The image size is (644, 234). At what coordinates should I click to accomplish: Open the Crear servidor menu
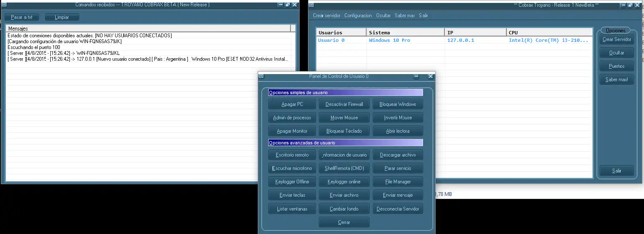[x=326, y=15]
